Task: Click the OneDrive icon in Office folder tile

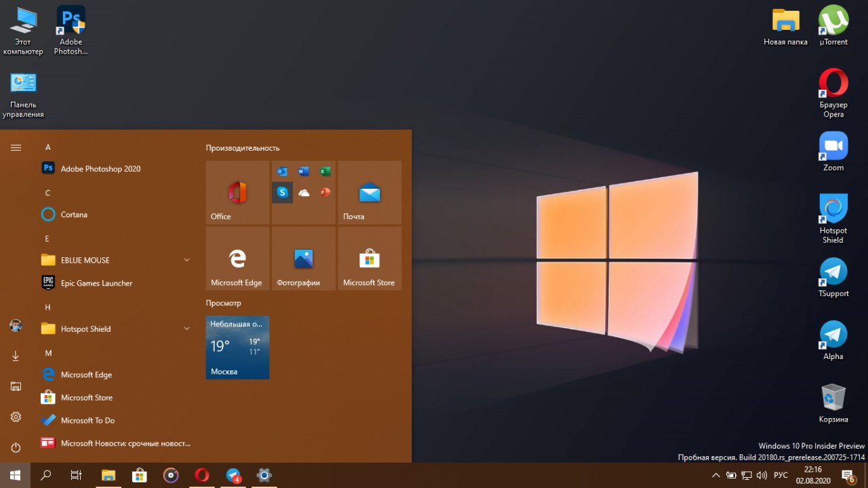Action: tap(304, 193)
